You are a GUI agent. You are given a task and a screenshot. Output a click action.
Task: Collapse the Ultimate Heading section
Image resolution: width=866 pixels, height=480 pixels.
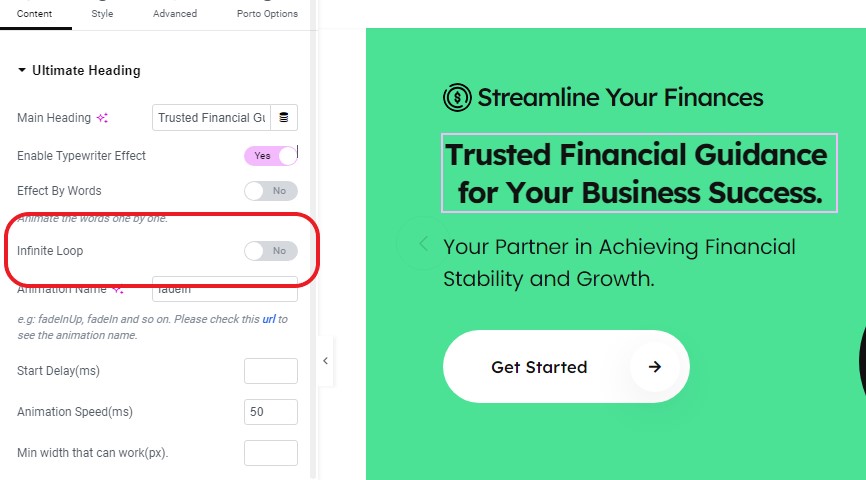coord(79,71)
